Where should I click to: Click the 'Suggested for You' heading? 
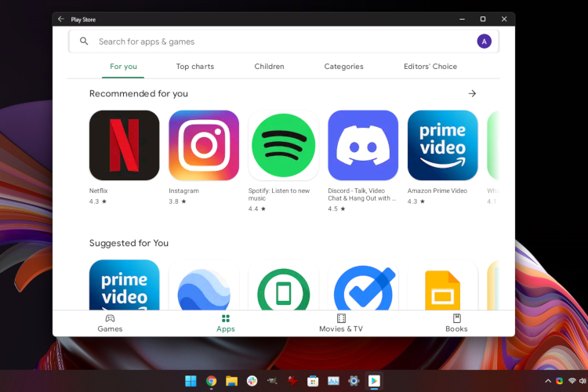(129, 243)
